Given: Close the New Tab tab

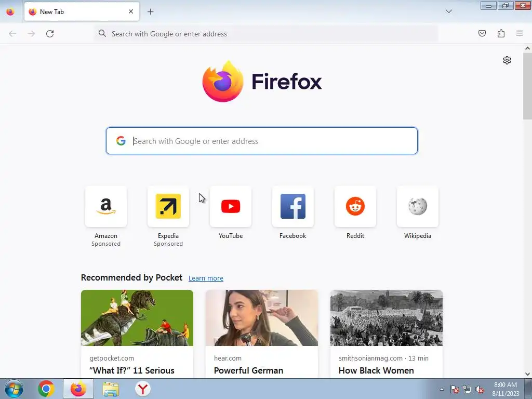Looking at the screenshot, I should [131, 11].
